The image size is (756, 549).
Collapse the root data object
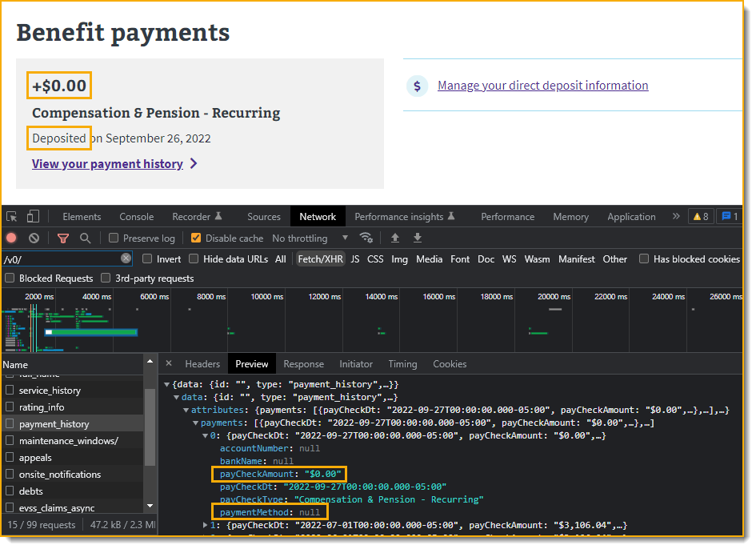coord(167,384)
